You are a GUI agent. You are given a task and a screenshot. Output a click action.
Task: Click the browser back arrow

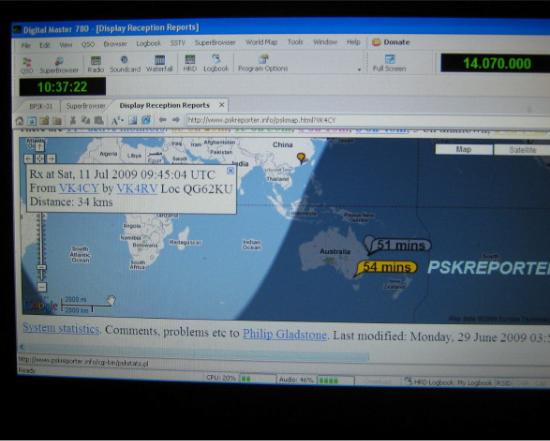[162, 120]
